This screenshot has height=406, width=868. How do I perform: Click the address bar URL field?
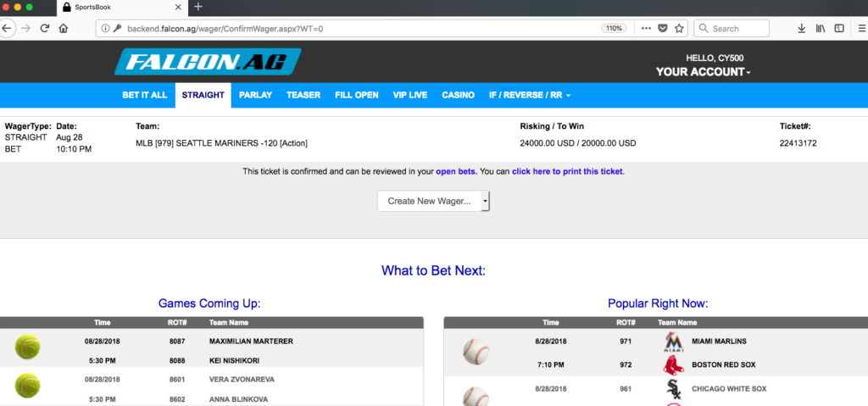point(354,28)
